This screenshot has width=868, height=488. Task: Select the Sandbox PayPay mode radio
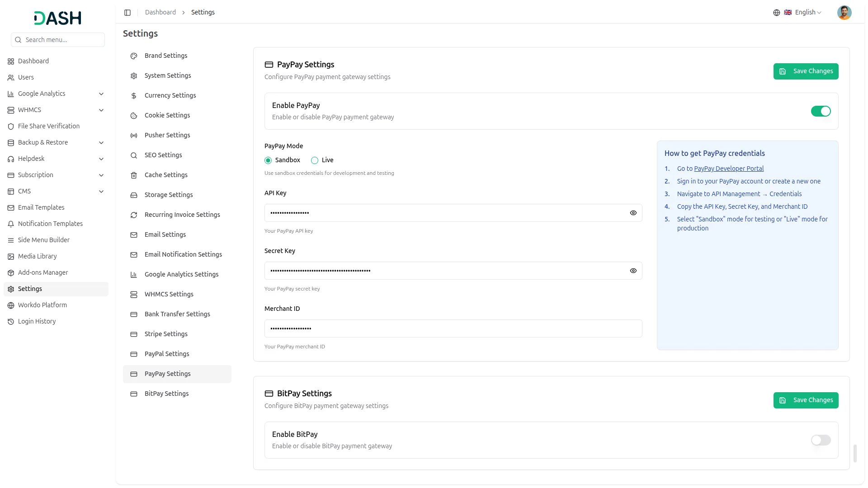pyautogui.click(x=268, y=160)
